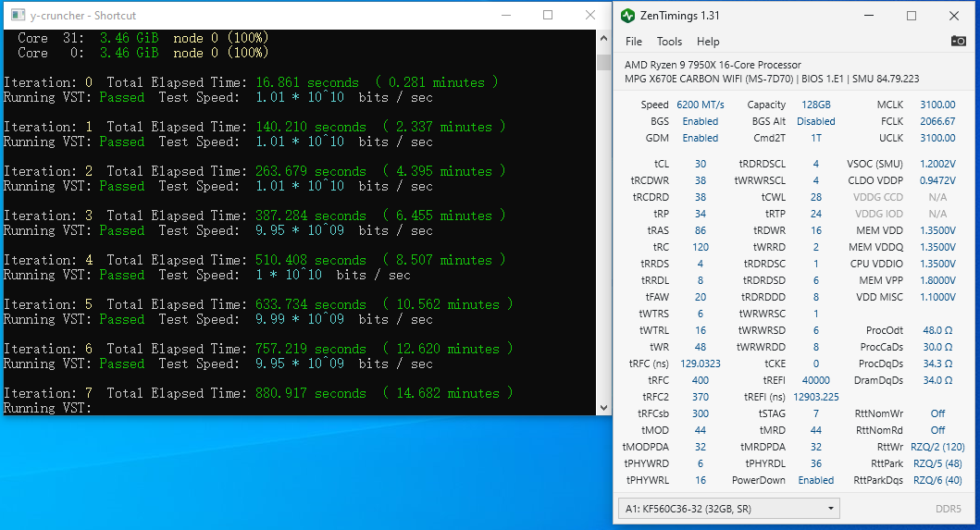Click the console scrollbar down arrow

click(604, 406)
